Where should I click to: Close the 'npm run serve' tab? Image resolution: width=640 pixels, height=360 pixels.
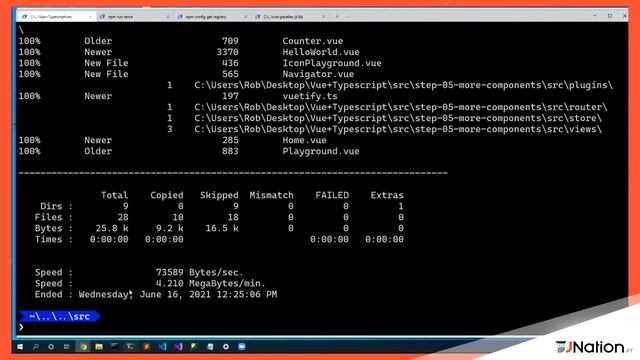(168, 17)
